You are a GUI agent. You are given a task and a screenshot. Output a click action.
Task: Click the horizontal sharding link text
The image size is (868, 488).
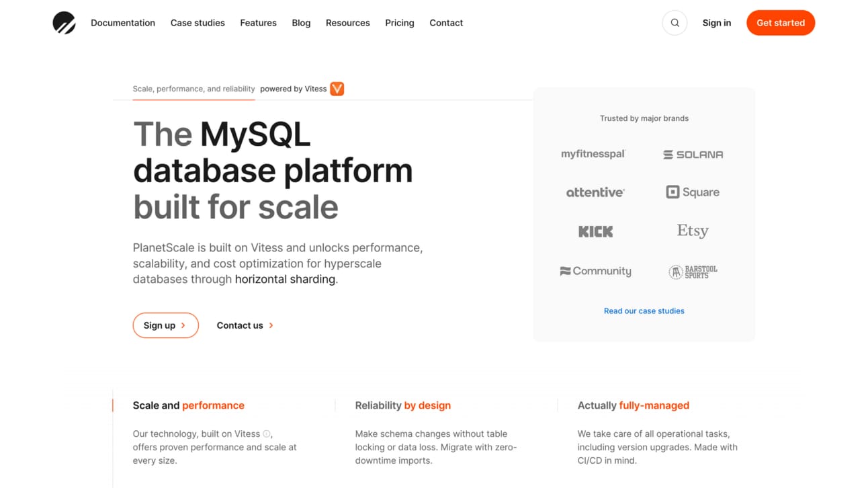[x=285, y=279]
